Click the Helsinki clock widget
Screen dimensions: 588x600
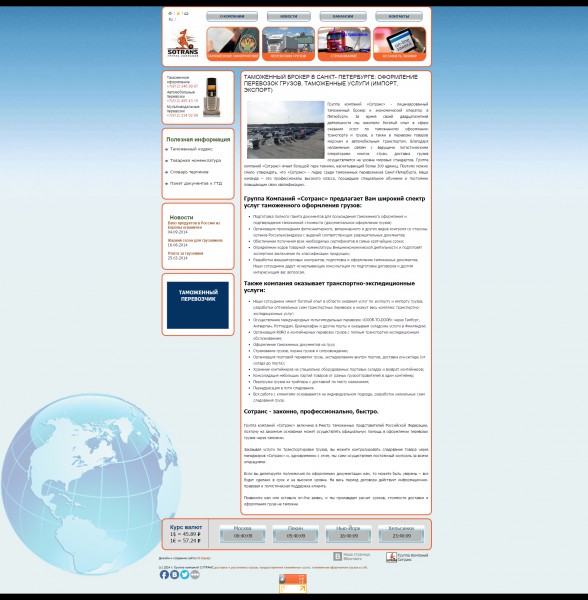[x=401, y=533]
